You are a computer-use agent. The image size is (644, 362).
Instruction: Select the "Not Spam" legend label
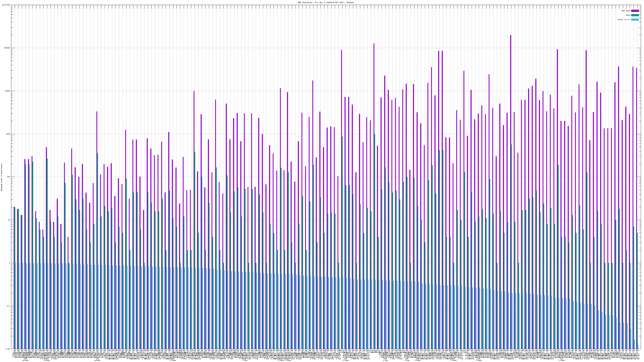click(626, 11)
